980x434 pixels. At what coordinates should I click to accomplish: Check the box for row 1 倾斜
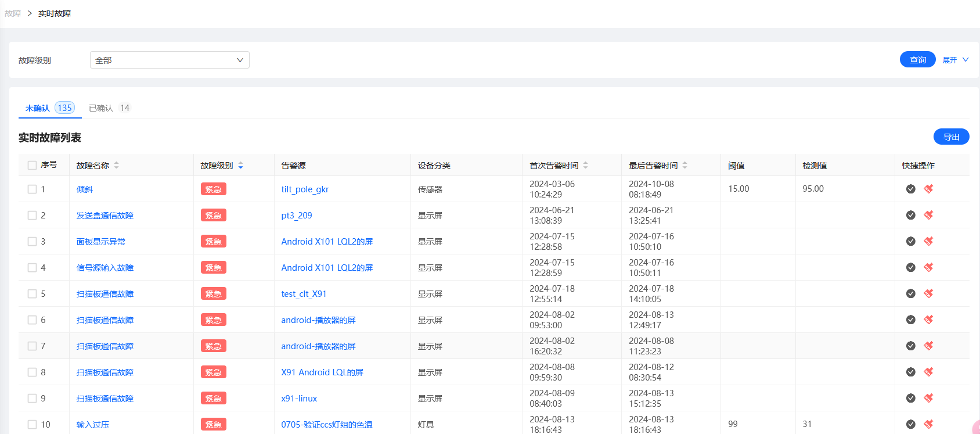coord(32,189)
